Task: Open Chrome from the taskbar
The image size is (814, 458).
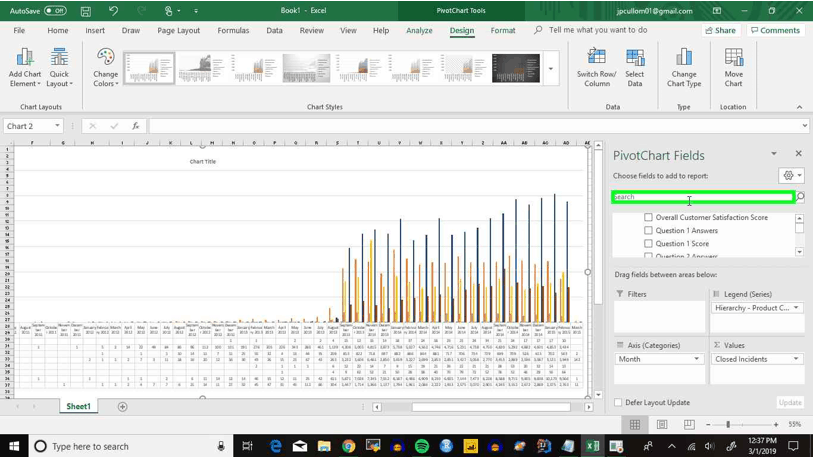Action: 348,446
